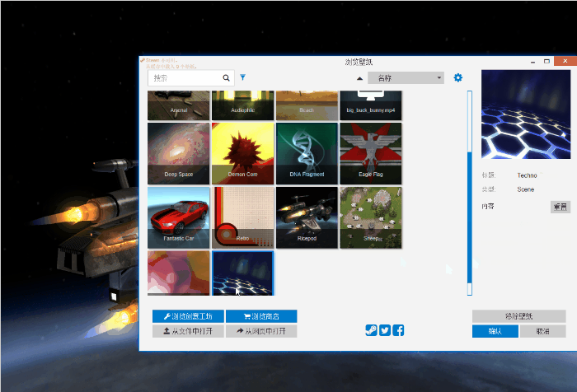Screen dimensions: 577x392
Task: Select the Demon Core wallpaper thumbnail
Action: (243, 153)
